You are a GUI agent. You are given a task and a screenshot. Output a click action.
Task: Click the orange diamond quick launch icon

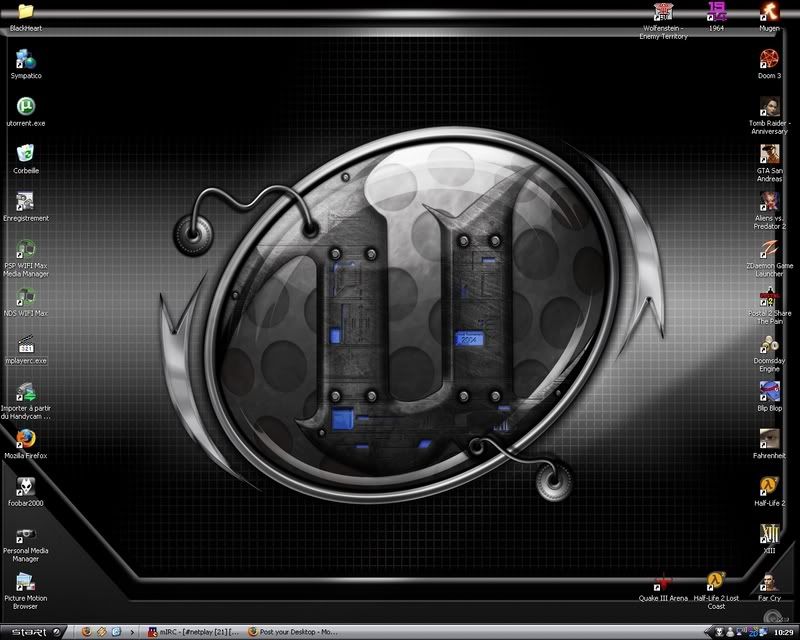point(102,632)
